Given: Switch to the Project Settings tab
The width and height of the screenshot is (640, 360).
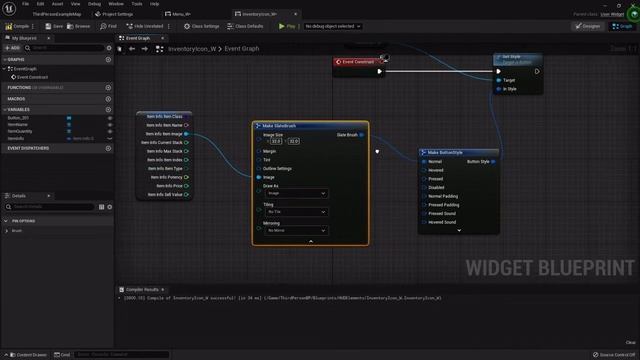Looking at the screenshot, I should [x=114, y=14].
